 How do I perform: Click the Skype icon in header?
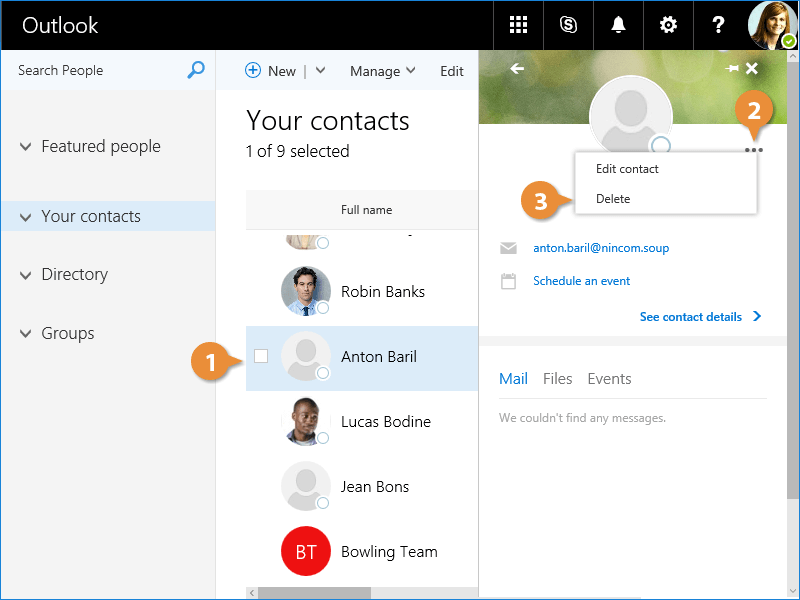(x=568, y=25)
